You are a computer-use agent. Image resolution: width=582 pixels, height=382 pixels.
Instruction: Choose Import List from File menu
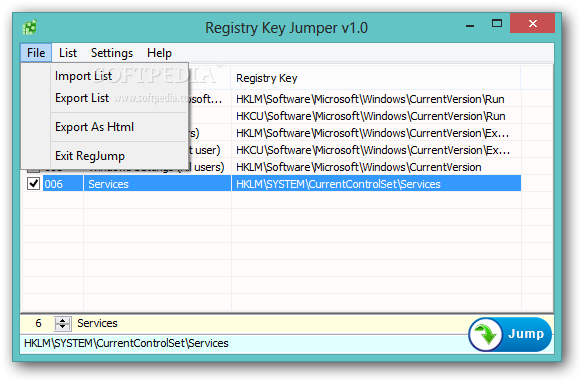click(83, 76)
